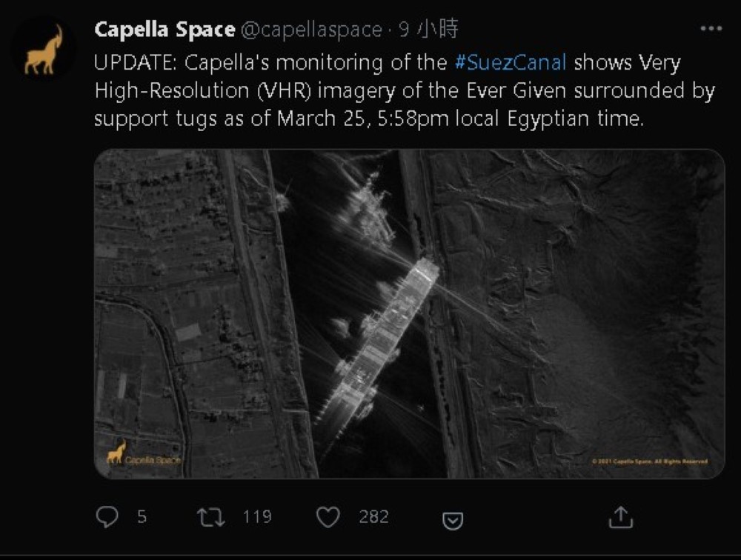The image size is (741, 560).
Task: View the 282 likes count
Action: pos(373,516)
